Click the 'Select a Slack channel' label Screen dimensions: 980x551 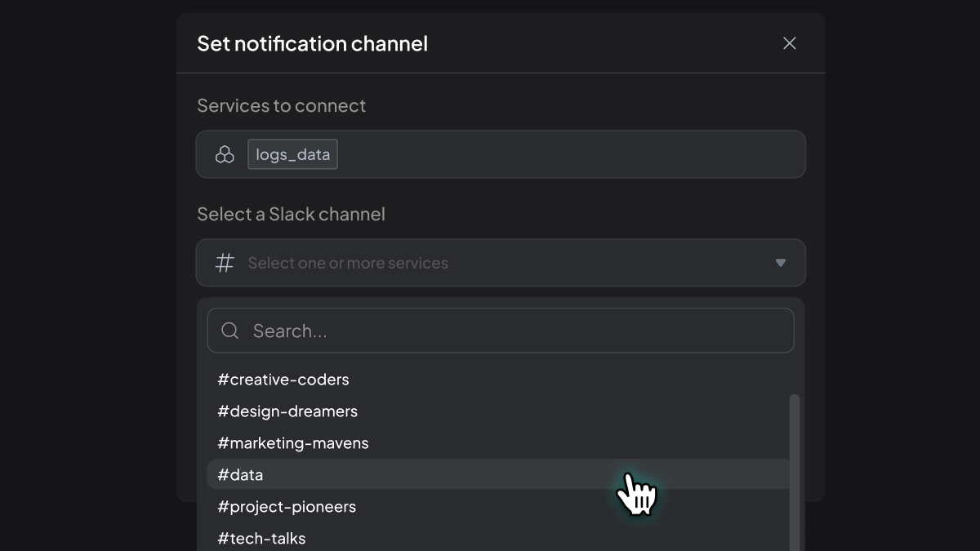pyautogui.click(x=291, y=214)
